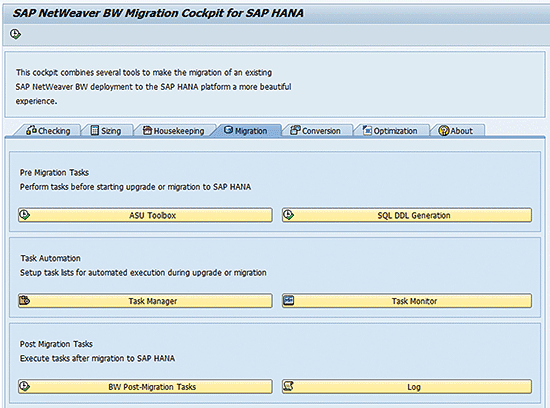The height and width of the screenshot is (408, 550).
Task: Click the Execute clock icon in the toolbar
Action: point(15,34)
